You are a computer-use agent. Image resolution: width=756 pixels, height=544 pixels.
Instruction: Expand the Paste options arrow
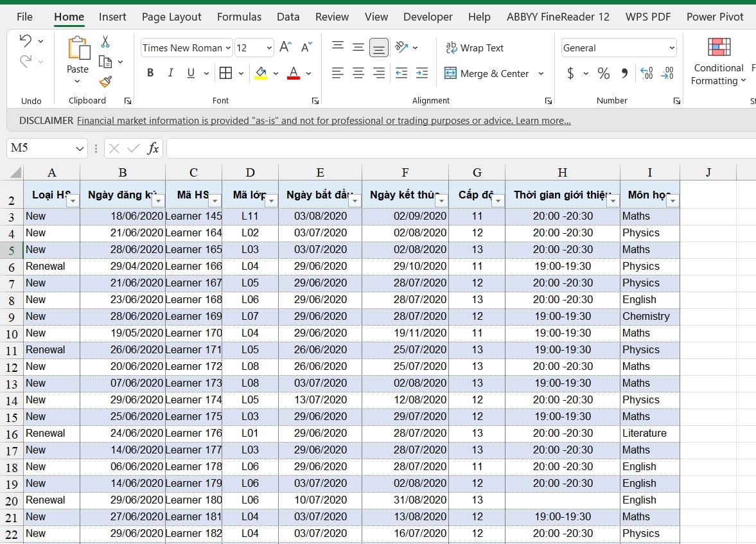pos(77,82)
